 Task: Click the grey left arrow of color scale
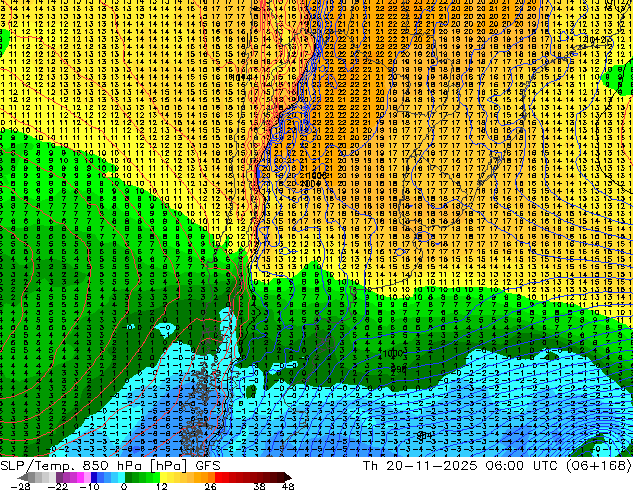click(x=23, y=477)
